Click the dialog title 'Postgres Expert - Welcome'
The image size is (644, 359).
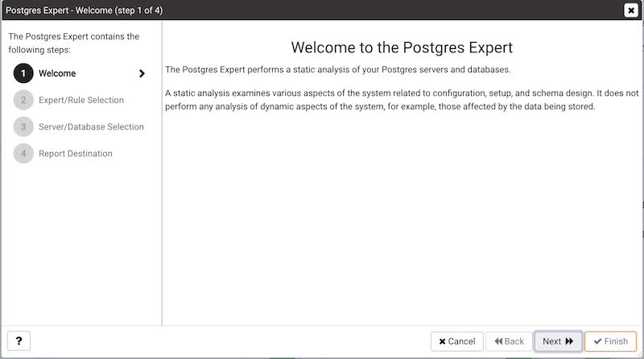(x=84, y=10)
